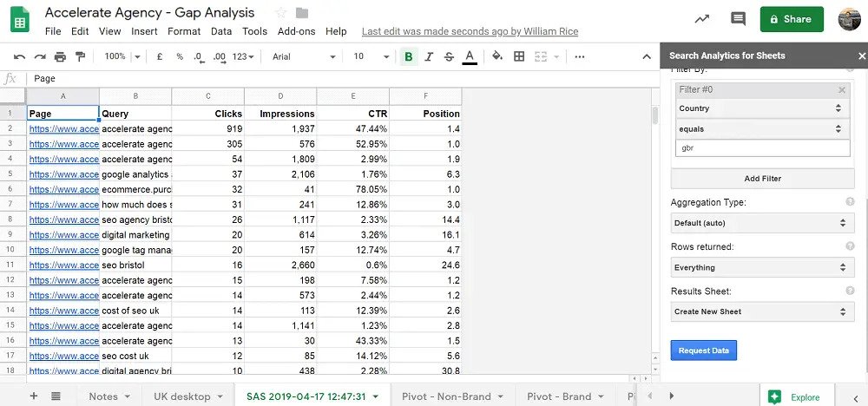Click the Share button
868x406 pixels.
pos(792,19)
